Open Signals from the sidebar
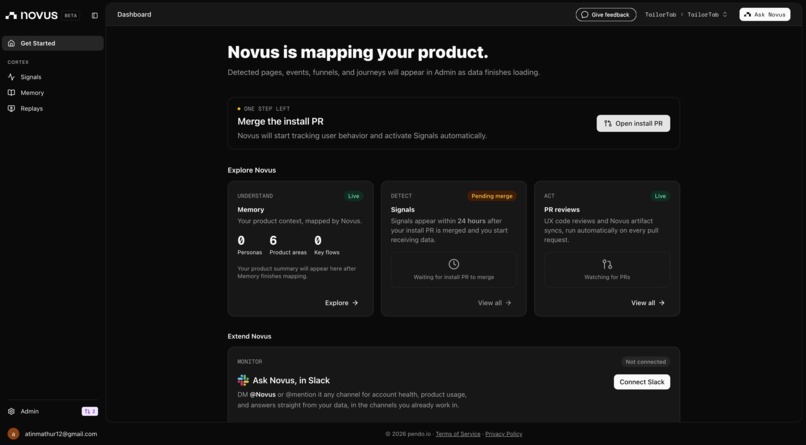The height and width of the screenshot is (445, 806). [53, 77]
